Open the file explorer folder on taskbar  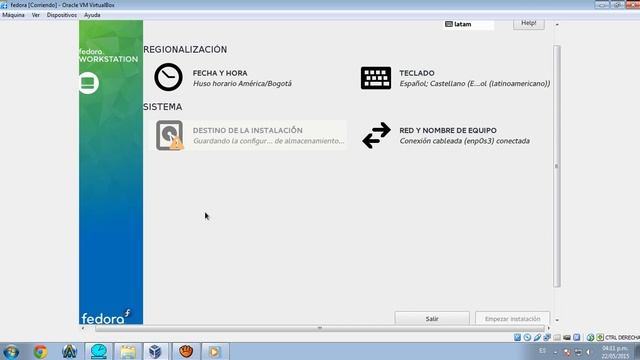pyautogui.click(x=128, y=351)
